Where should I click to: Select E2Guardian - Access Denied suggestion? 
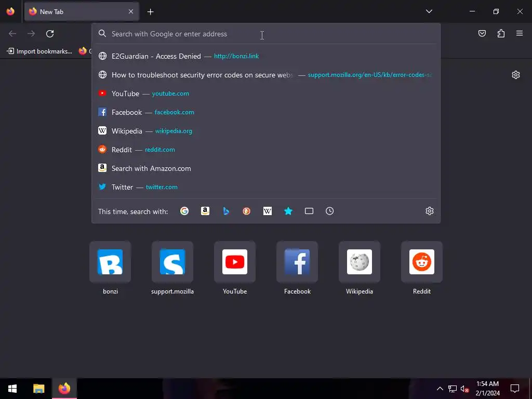pos(266,56)
